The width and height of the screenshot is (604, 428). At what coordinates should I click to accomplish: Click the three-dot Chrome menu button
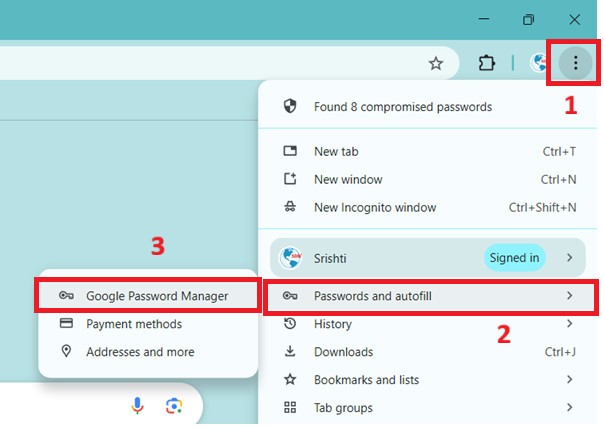click(575, 64)
